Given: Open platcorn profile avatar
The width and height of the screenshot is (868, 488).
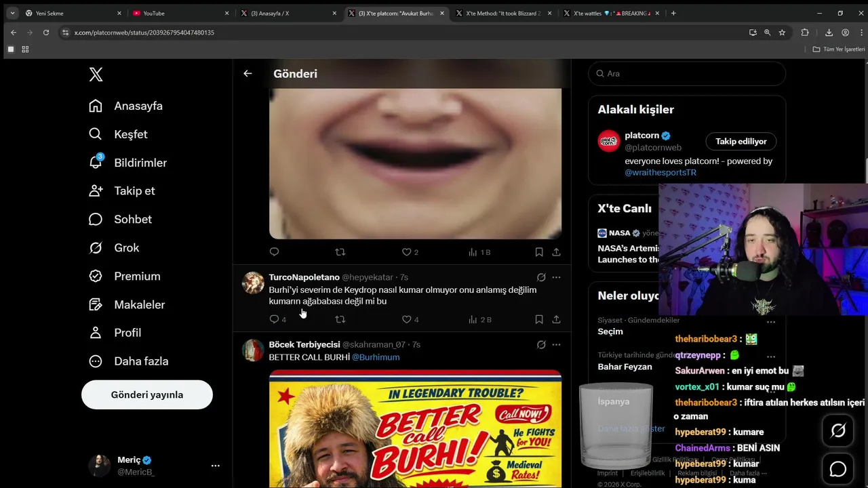Looking at the screenshot, I should (609, 141).
